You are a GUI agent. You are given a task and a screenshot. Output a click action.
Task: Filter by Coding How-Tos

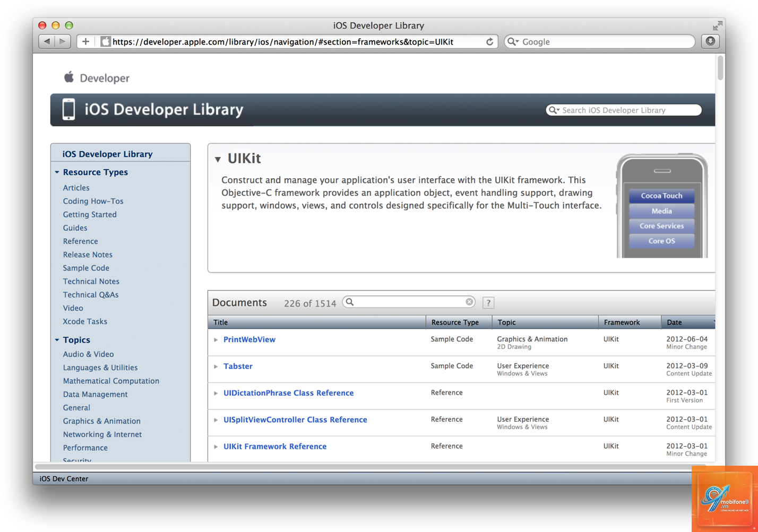[x=93, y=201]
